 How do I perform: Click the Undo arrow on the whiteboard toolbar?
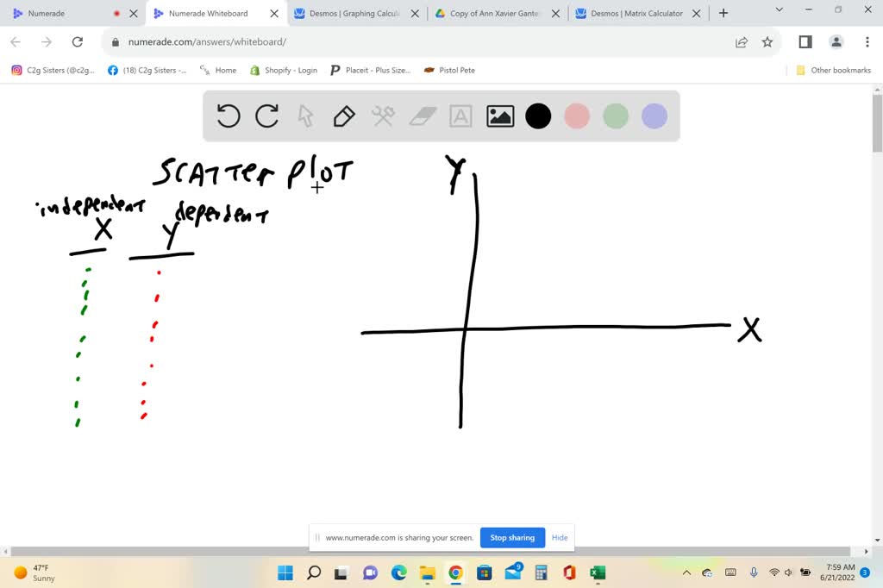click(228, 116)
